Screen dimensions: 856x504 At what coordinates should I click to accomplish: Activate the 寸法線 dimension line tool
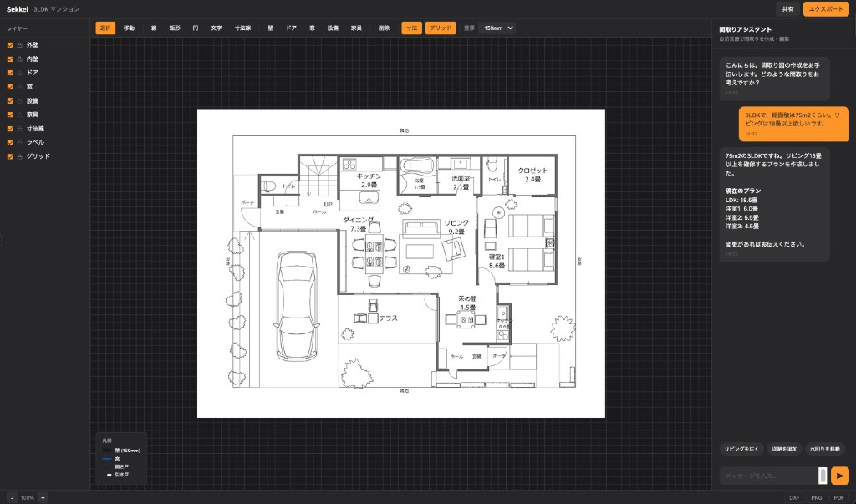point(242,28)
